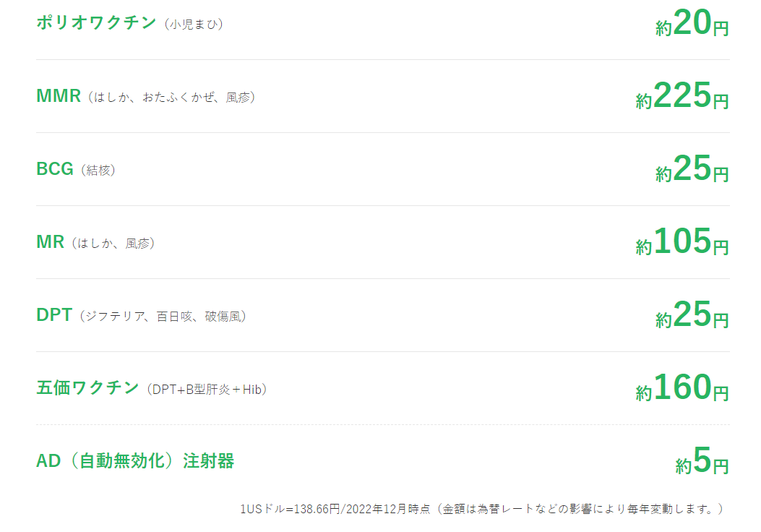Click the MR (はしか、風疹) label
This screenshot has width=761, height=532.
click(95, 242)
